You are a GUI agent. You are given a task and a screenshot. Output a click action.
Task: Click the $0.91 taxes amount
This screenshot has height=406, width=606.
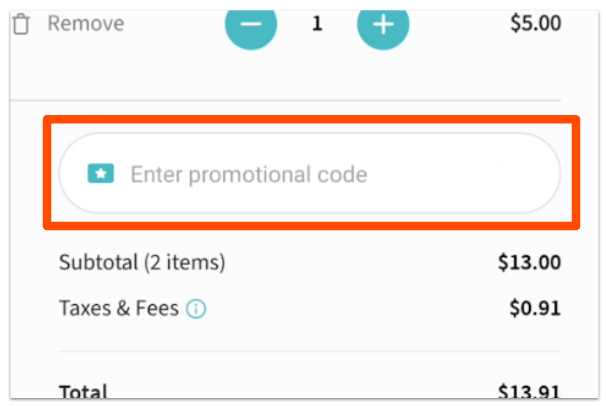pyautogui.click(x=534, y=309)
